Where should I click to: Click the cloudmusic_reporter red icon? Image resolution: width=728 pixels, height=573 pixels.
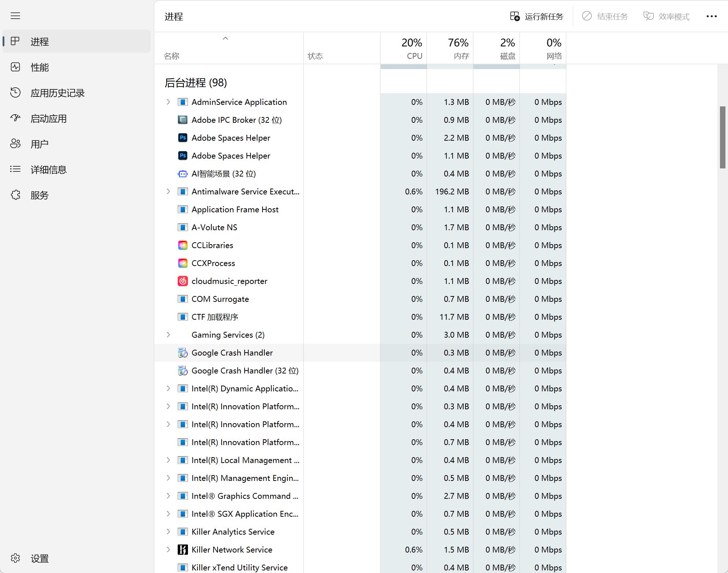coord(183,281)
